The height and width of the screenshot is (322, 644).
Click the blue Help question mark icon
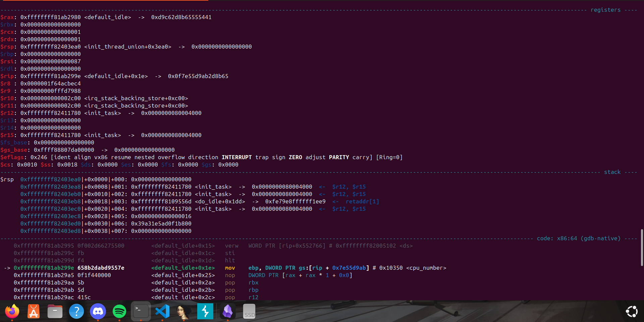(x=76, y=312)
